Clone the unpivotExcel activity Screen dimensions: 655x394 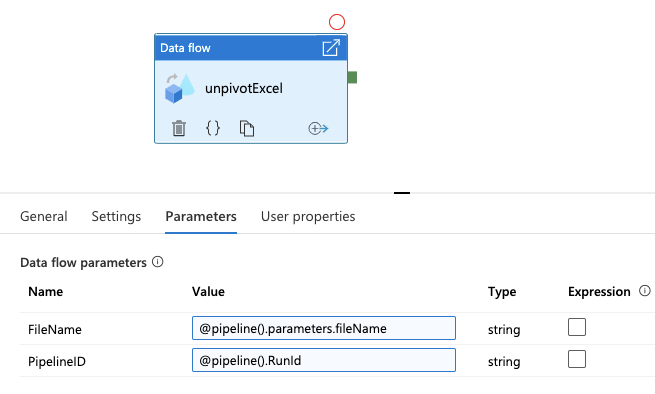(246, 128)
